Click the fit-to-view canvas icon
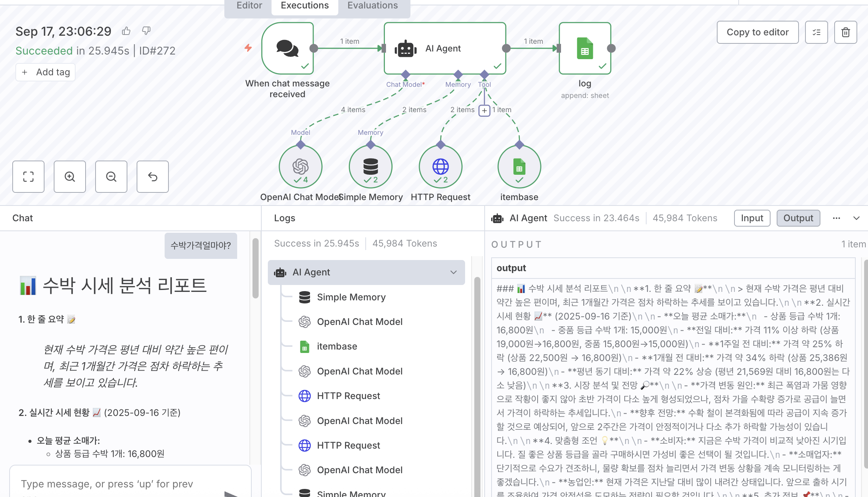Viewport: 868px width, 497px height. (28, 177)
